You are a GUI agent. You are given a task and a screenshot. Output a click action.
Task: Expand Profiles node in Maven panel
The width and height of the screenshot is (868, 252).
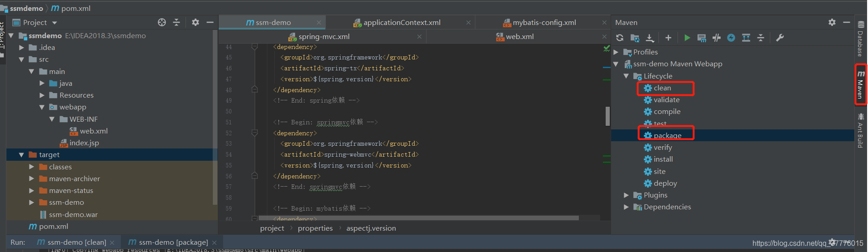click(x=616, y=52)
